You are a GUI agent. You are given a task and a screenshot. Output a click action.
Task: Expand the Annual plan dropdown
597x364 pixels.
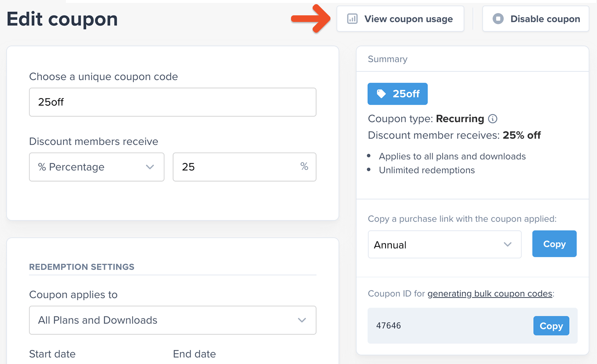coord(444,244)
